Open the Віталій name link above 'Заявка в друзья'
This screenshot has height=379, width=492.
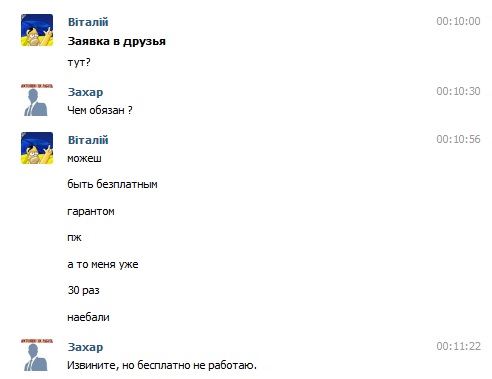click(x=88, y=22)
